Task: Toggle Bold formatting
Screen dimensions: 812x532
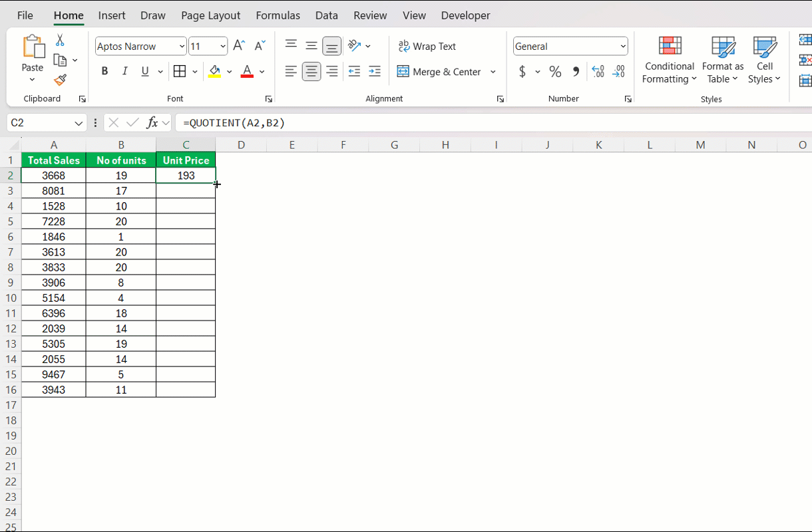Action: coord(104,71)
